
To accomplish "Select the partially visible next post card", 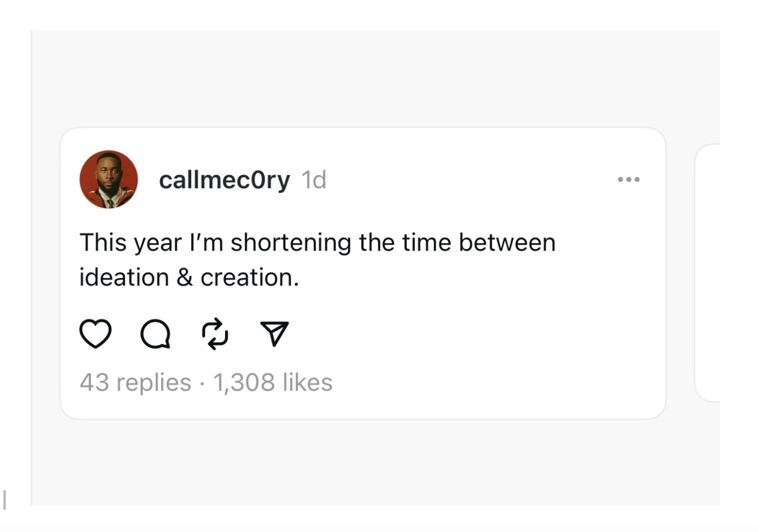I will click(x=707, y=273).
